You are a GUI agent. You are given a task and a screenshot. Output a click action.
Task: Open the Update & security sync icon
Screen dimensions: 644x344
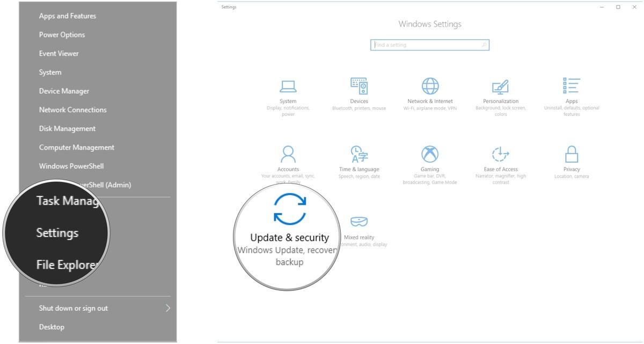click(x=290, y=209)
